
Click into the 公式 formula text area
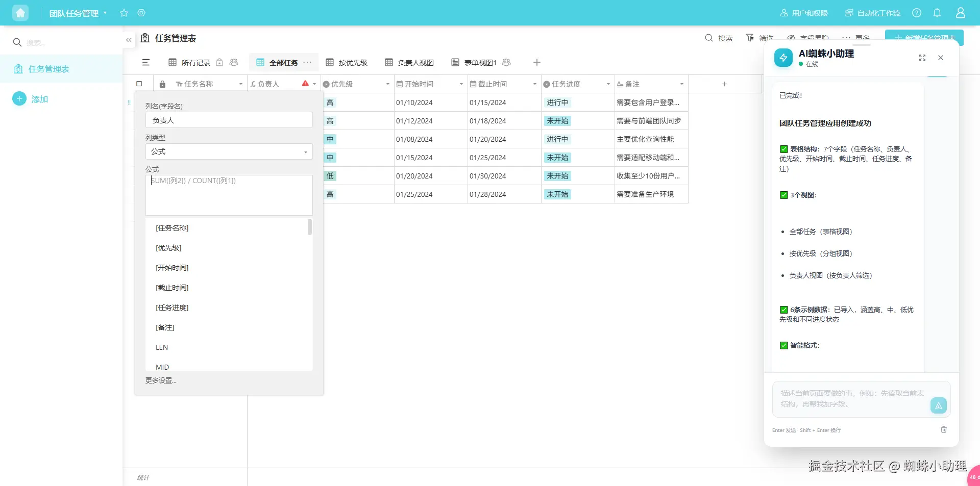point(229,195)
